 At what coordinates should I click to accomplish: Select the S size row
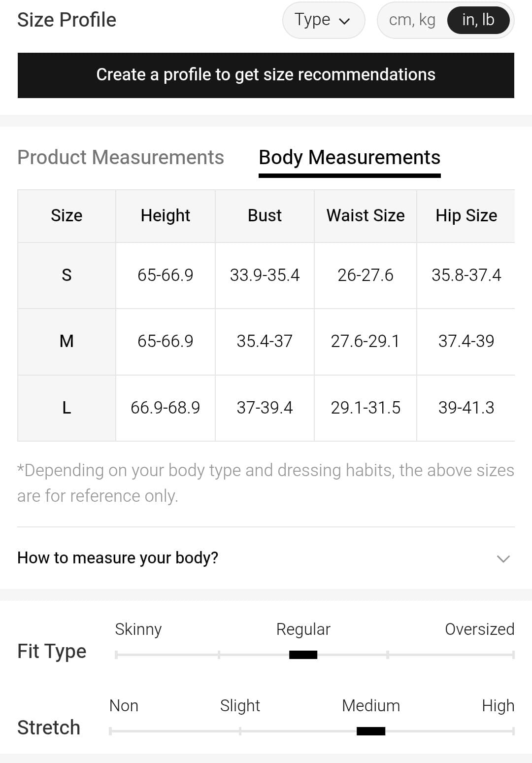pos(66,275)
